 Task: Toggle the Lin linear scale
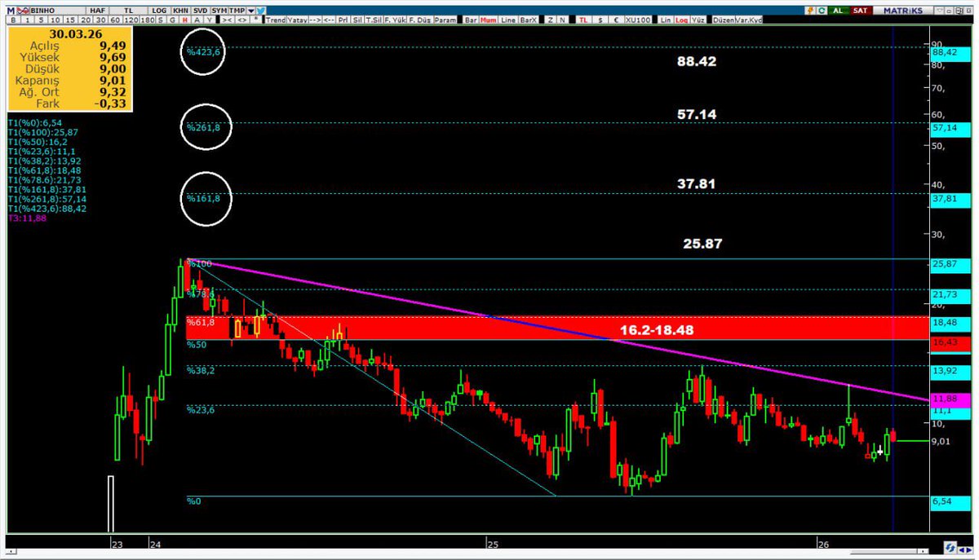tap(665, 20)
